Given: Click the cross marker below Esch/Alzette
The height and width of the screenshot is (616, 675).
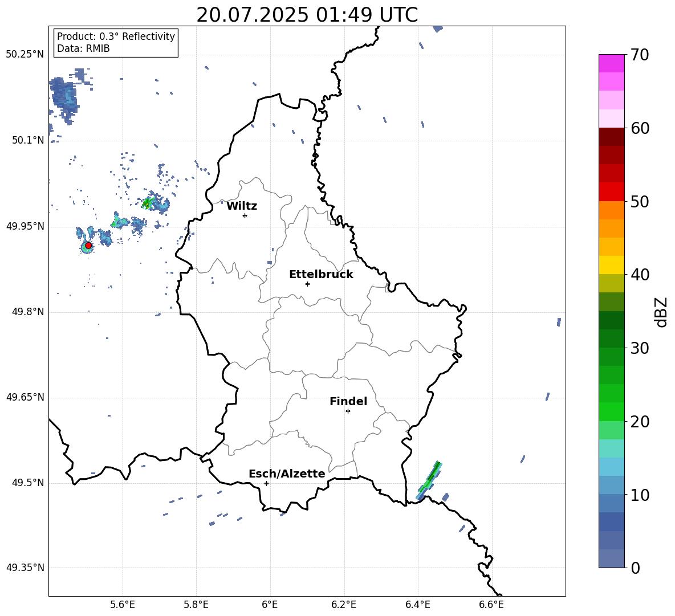Looking at the screenshot, I should (266, 483).
